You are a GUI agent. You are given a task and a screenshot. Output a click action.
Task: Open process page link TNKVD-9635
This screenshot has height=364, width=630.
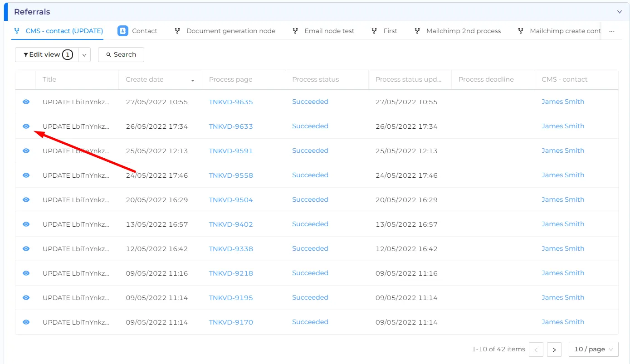click(231, 102)
